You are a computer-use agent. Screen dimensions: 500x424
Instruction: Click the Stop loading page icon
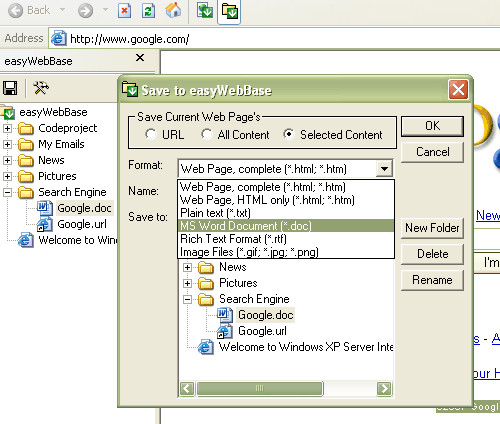[x=124, y=11]
